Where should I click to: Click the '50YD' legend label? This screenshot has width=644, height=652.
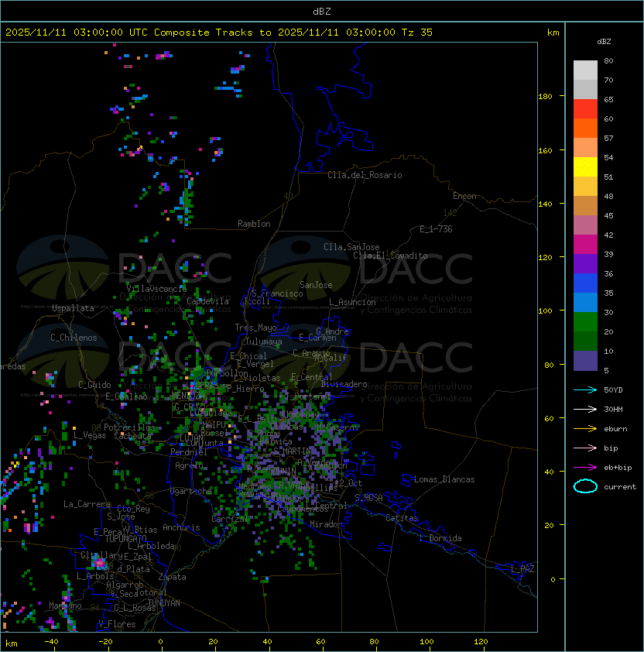click(613, 390)
